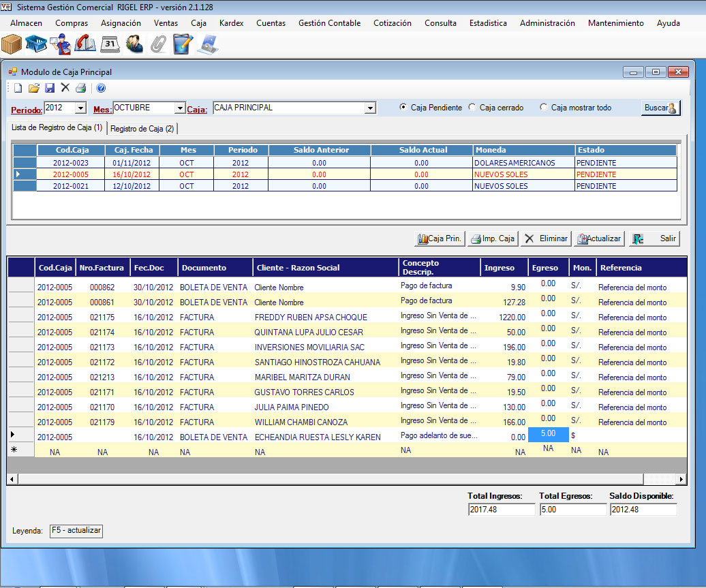Click the mail carrier delivery icon

[x=61, y=44]
